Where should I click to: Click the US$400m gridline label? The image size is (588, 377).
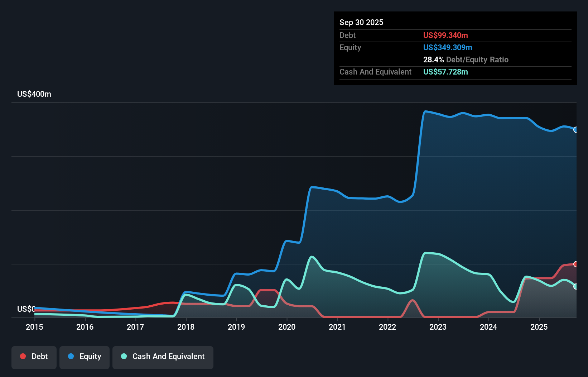point(33,94)
